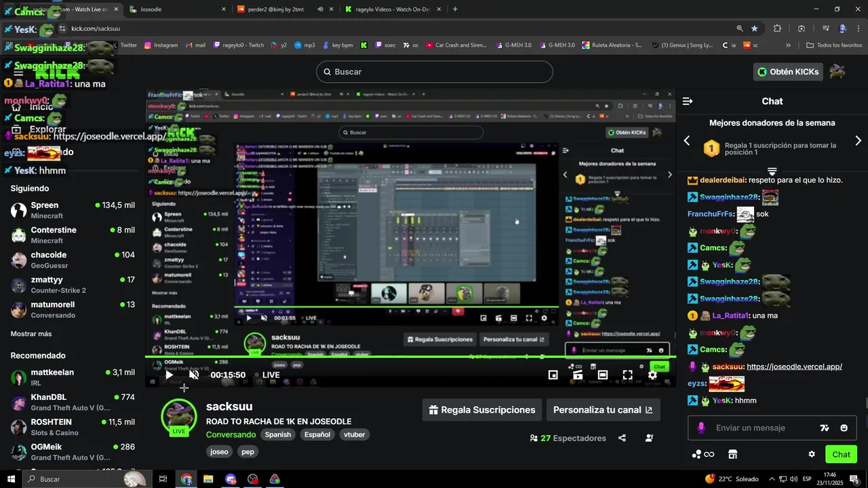Collapse the chat panel with the arrow icon
The width and height of the screenshot is (868, 488).
click(x=688, y=101)
